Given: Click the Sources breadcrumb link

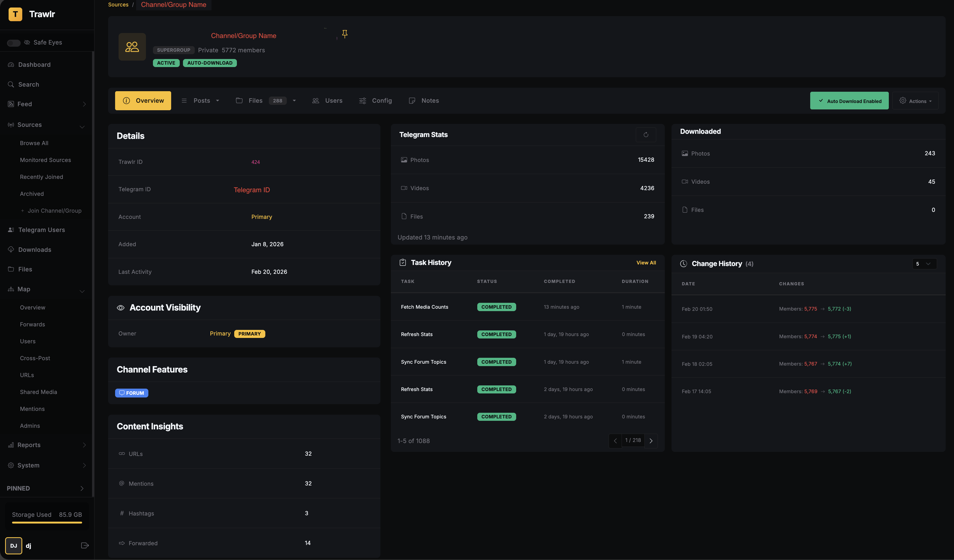Looking at the screenshot, I should (x=118, y=5).
